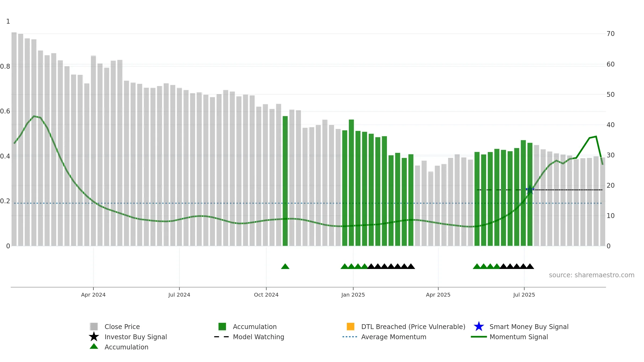Click the green Accumulation square legend icon
644x362 pixels.
pos(222,326)
